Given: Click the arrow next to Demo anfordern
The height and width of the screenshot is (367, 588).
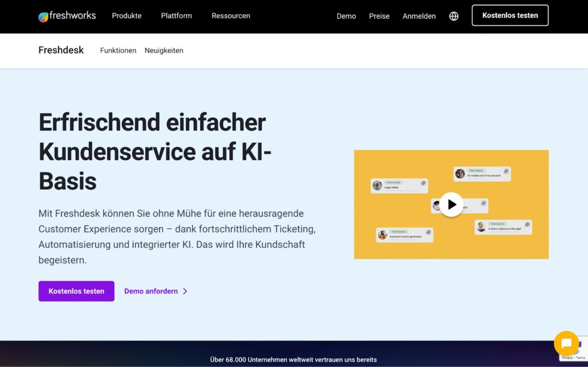Looking at the screenshot, I should [x=185, y=291].
